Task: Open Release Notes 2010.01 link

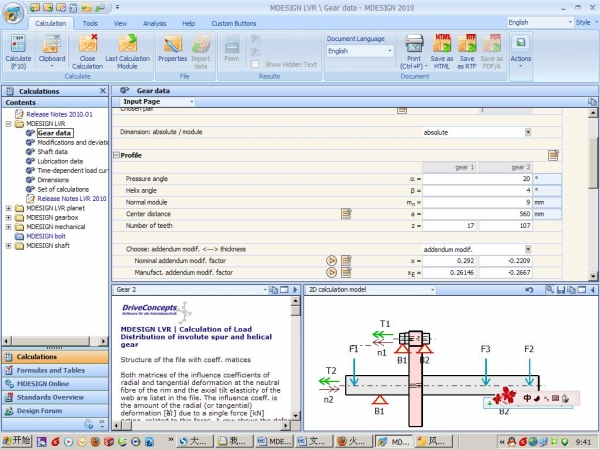Action: [x=59, y=114]
